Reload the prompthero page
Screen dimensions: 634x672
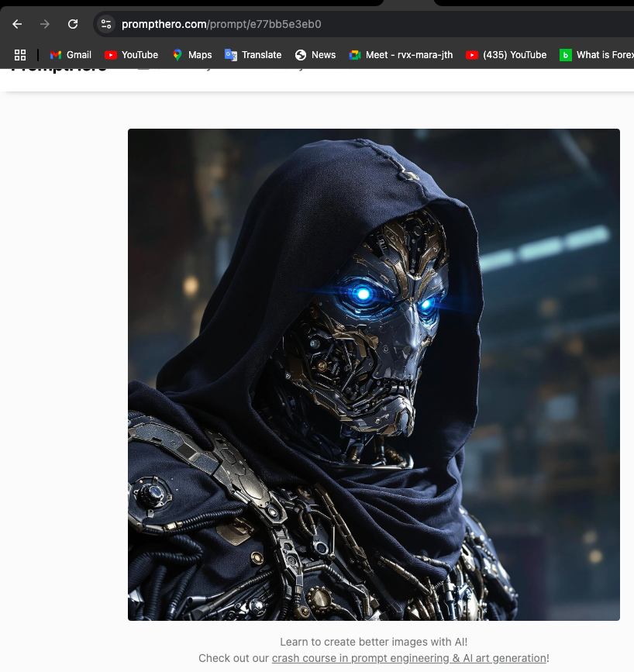(x=73, y=24)
